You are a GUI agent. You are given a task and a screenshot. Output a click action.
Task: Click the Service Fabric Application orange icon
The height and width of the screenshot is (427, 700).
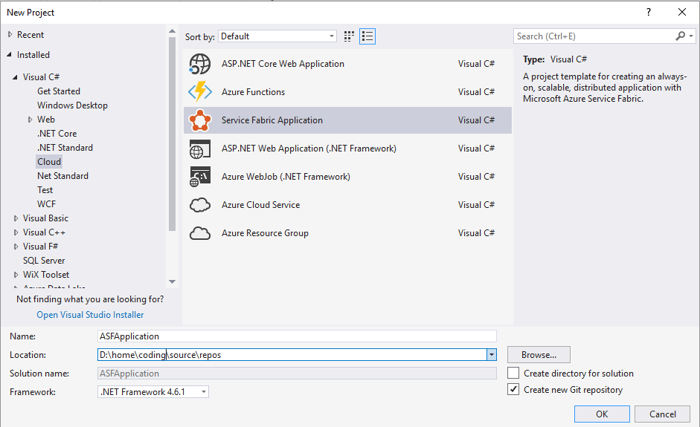[200, 120]
